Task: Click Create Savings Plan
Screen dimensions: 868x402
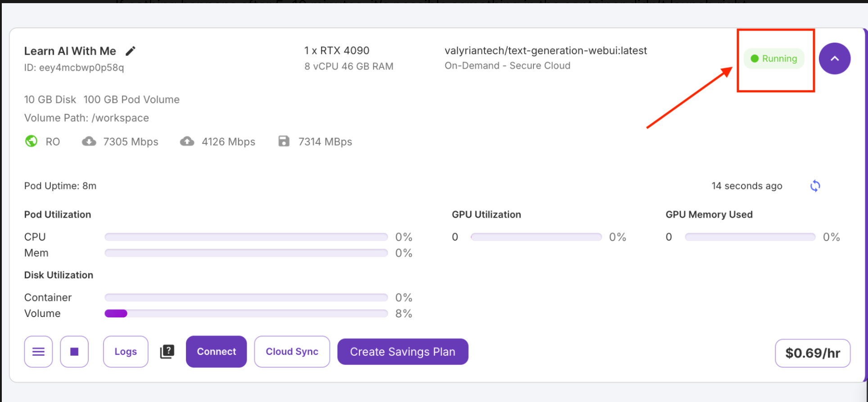Action: pos(402,352)
